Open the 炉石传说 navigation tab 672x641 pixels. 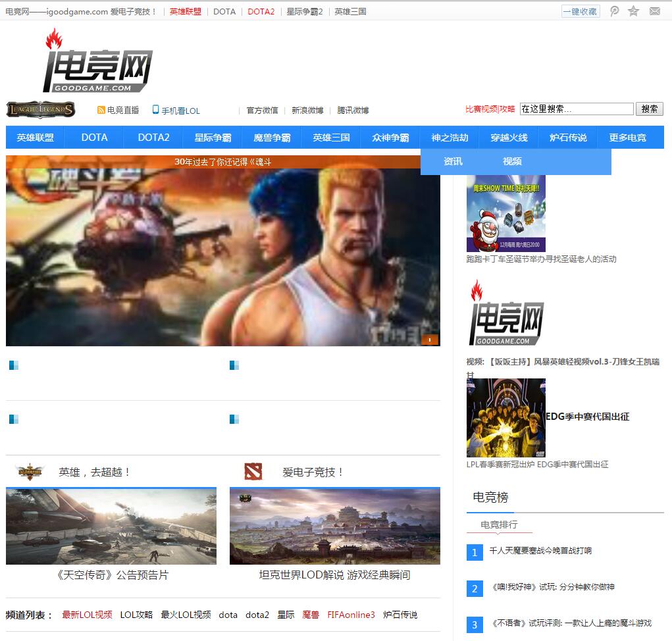(568, 138)
